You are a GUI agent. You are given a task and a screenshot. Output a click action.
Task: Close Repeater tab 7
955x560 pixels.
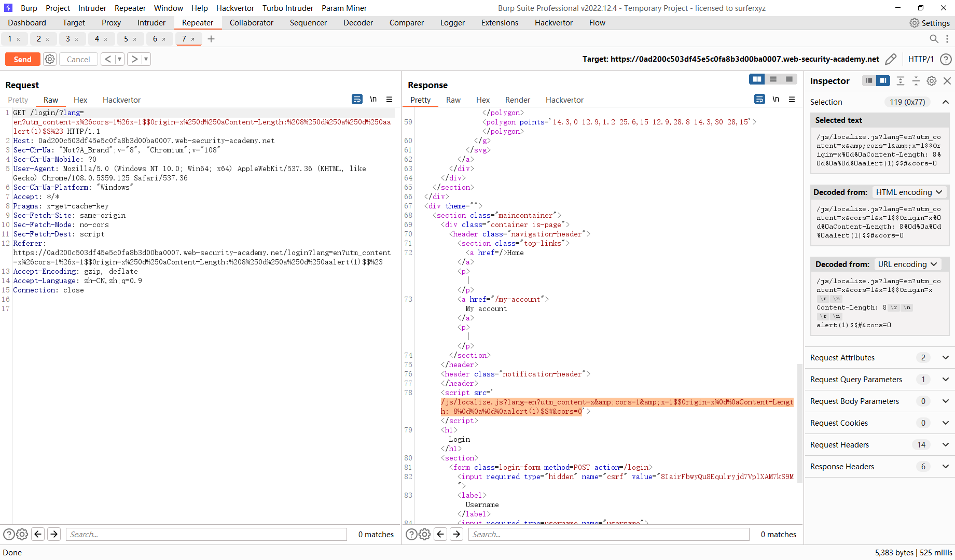(193, 39)
